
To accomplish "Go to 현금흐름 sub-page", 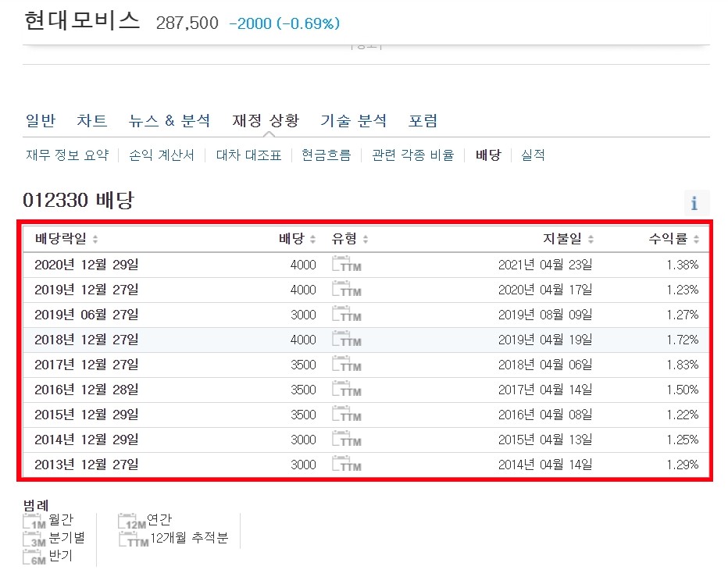I will point(327,155).
